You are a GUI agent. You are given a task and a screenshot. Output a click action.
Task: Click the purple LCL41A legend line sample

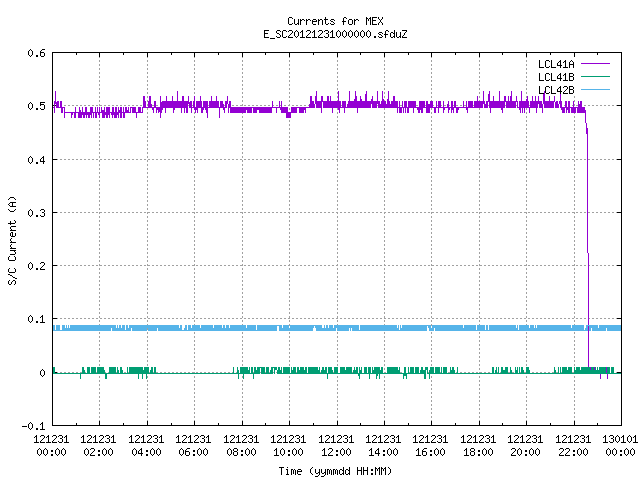(595, 64)
